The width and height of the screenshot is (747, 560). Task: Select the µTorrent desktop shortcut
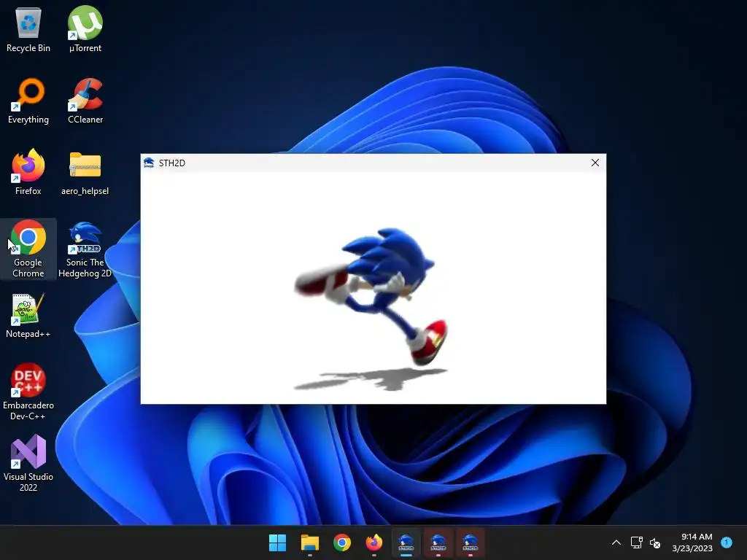click(x=85, y=29)
